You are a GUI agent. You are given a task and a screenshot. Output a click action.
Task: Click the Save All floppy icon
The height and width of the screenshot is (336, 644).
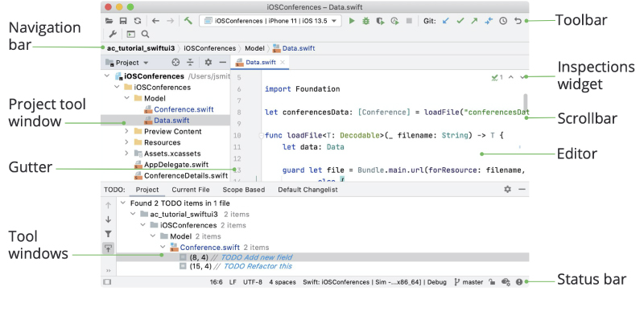(123, 21)
